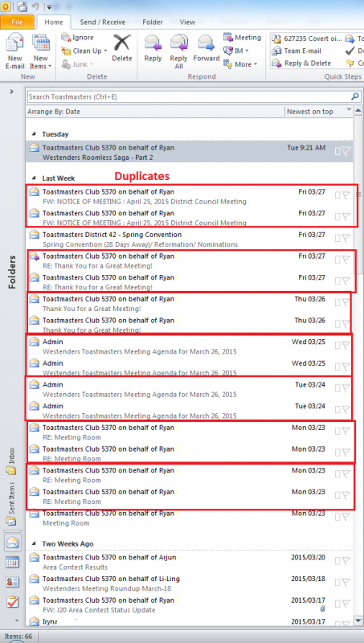Delete the selected message
Screen dimensions: 364x643
122,48
